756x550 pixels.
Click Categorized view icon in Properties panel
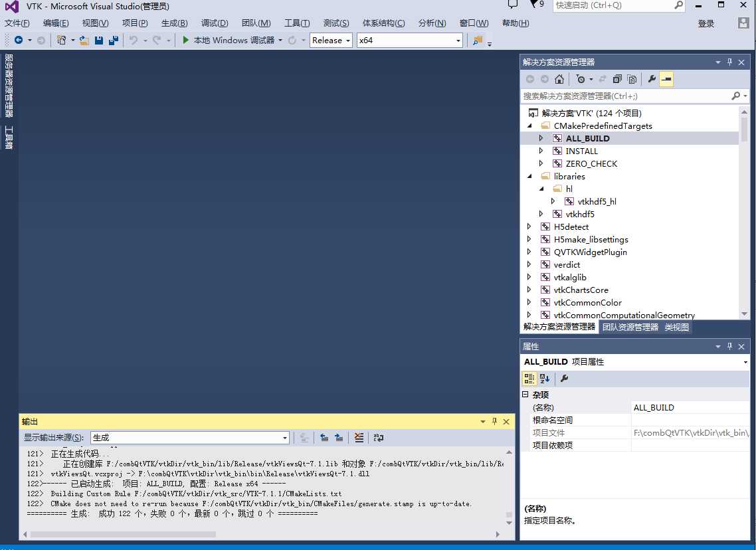[x=529, y=379]
